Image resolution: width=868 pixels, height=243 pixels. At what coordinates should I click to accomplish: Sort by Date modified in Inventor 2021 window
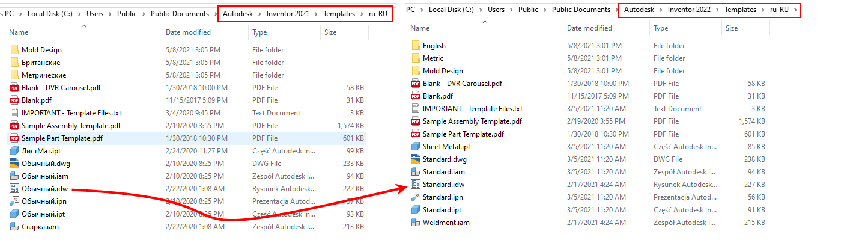tap(188, 32)
